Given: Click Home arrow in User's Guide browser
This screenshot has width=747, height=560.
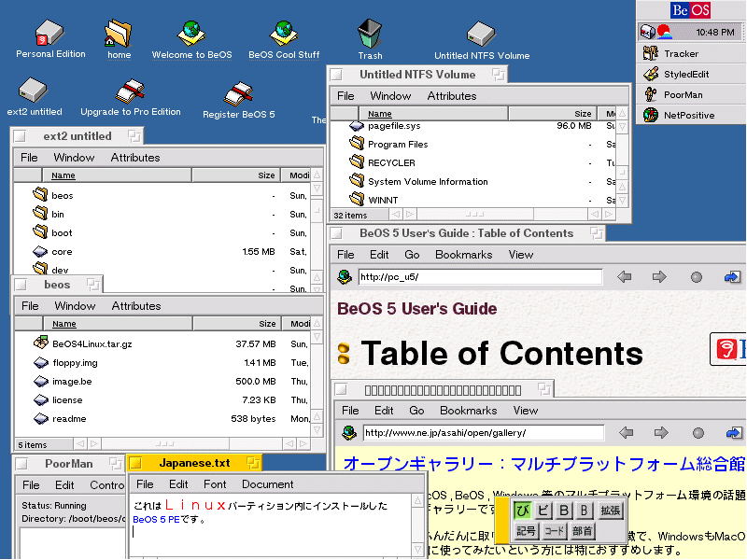Looking at the screenshot, I should [x=732, y=276].
